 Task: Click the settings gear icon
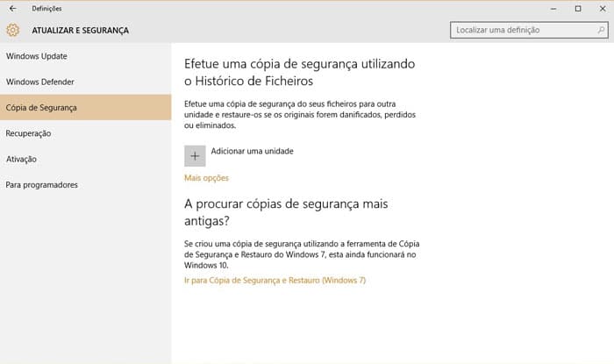coord(12,30)
